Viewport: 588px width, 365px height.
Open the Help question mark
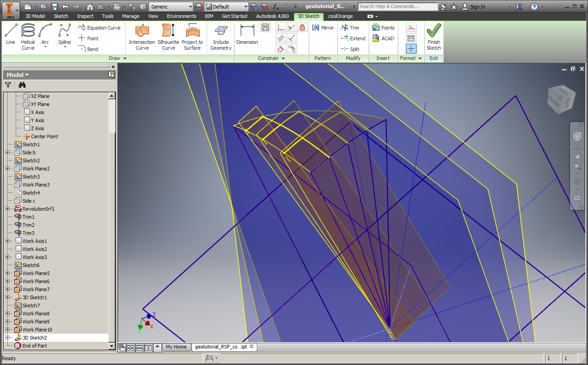pyautogui.click(x=534, y=7)
